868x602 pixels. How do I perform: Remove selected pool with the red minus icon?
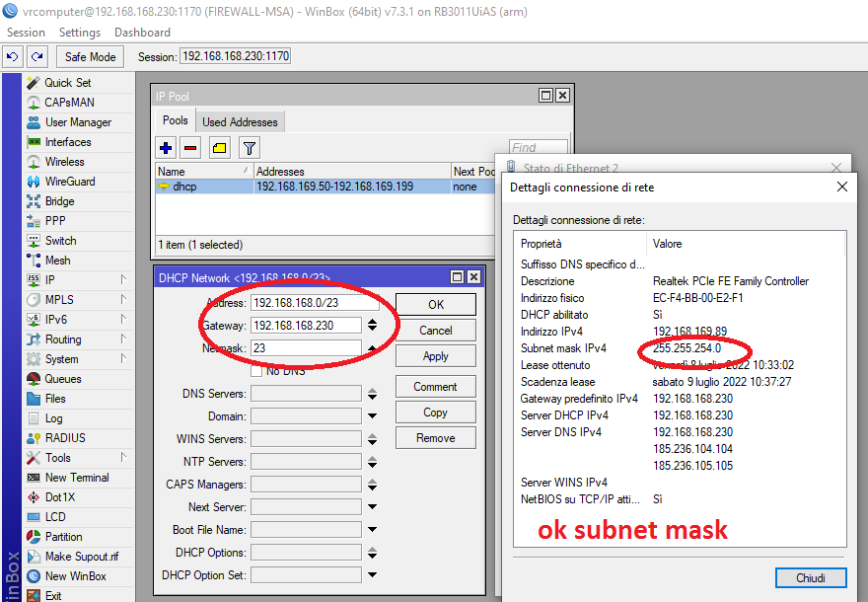click(x=190, y=148)
